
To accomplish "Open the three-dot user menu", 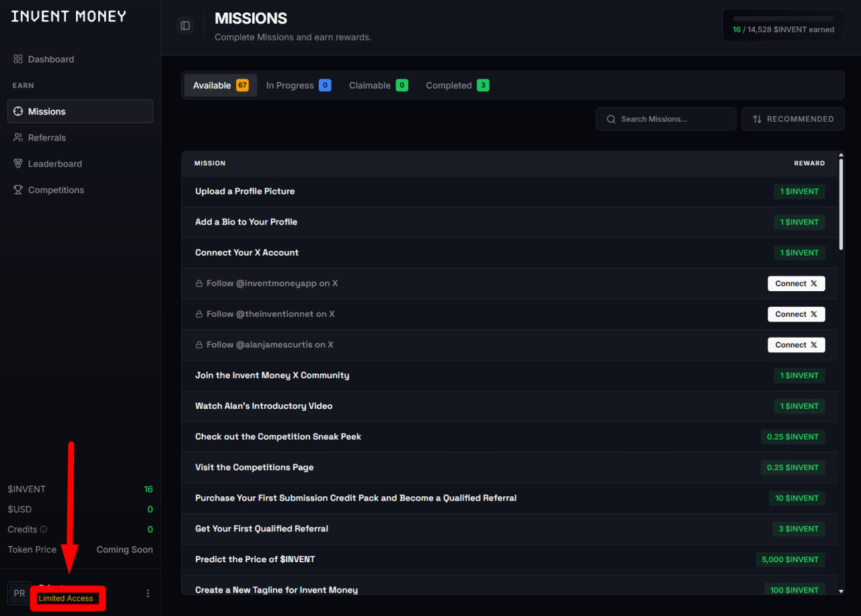I will (148, 593).
